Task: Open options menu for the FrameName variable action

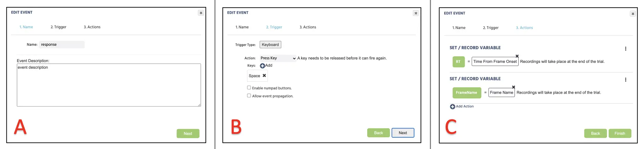Action: coord(626,80)
